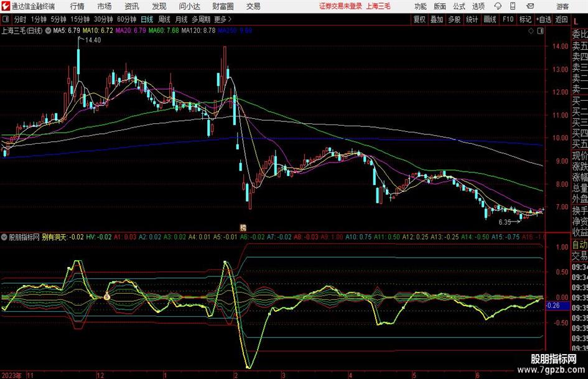The image size is (588, 379).
Task: Open the 问小达 menu
Action: (x=189, y=6)
